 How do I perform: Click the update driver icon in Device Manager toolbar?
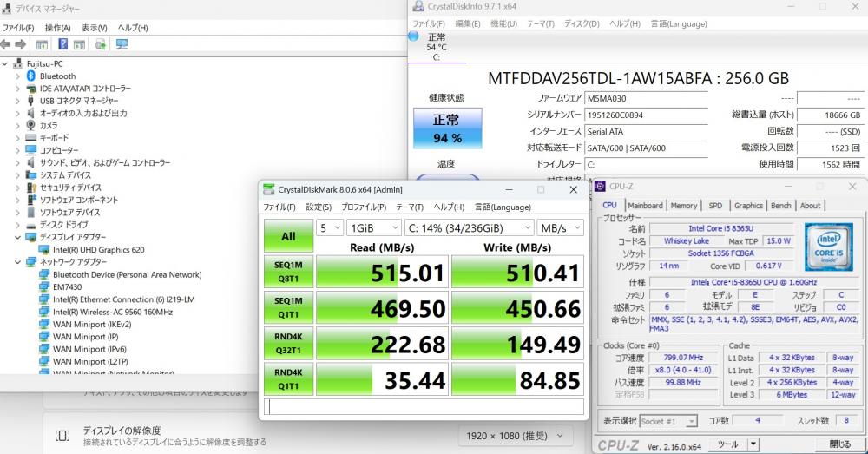click(x=100, y=44)
